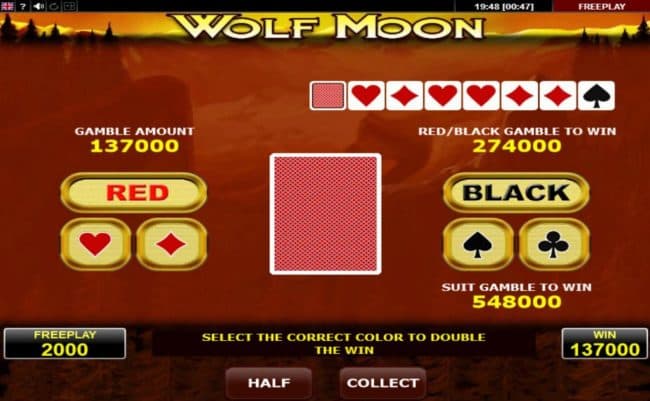Click the spade card in history row
The width and height of the screenshot is (650, 401).
[596, 96]
